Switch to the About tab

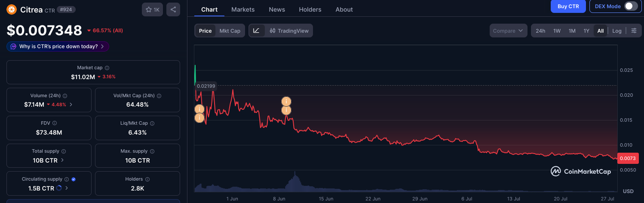click(344, 9)
